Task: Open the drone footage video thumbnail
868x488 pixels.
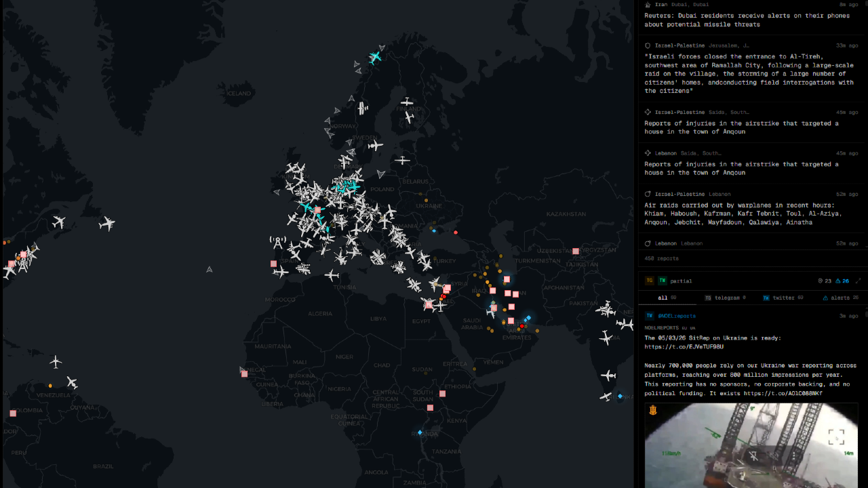Action: pyautogui.click(x=751, y=445)
